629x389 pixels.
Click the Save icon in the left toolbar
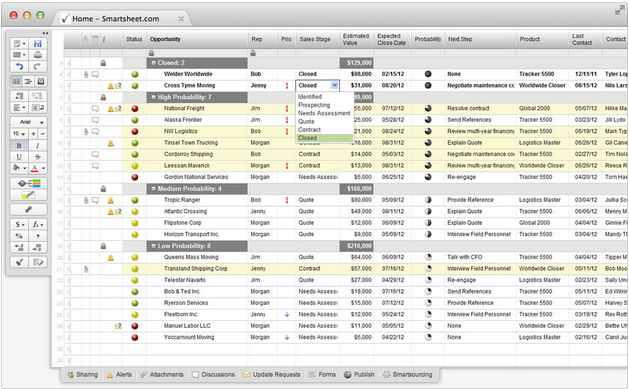click(38, 43)
